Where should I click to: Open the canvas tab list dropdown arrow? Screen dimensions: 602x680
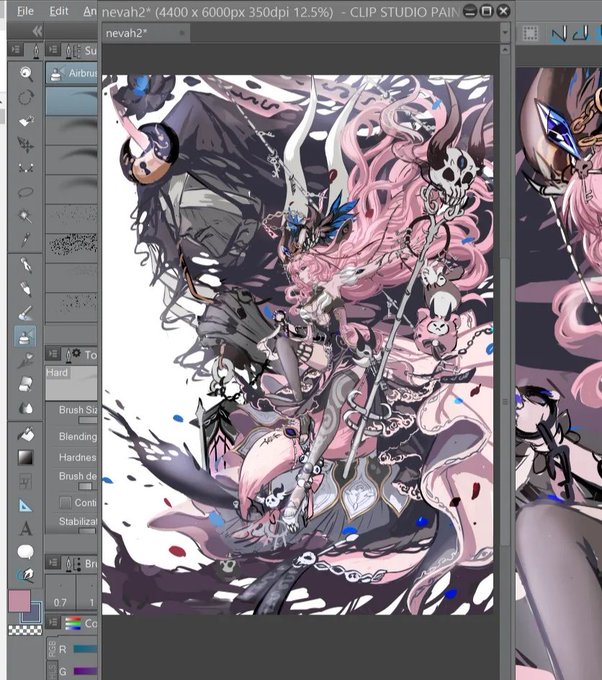click(x=504, y=33)
